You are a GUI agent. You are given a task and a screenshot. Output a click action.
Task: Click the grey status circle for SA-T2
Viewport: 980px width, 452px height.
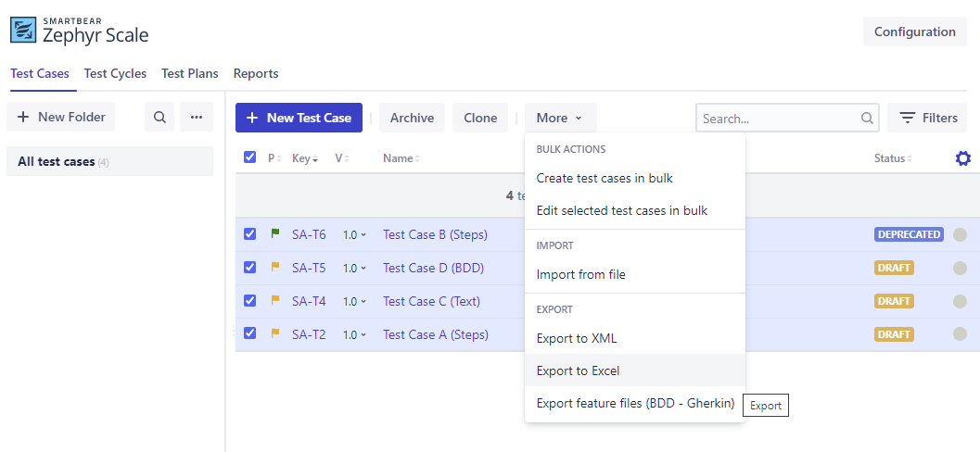[960, 334]
